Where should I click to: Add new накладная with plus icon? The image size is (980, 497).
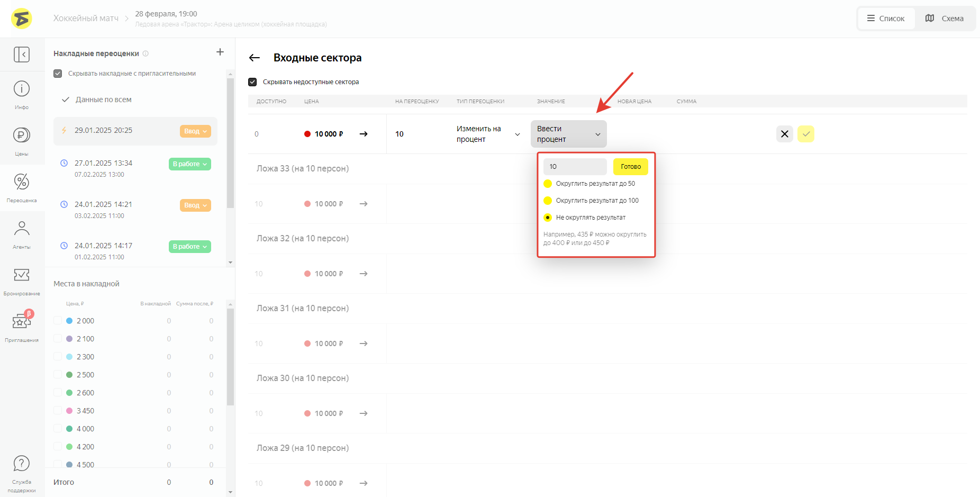coord(220,52)
